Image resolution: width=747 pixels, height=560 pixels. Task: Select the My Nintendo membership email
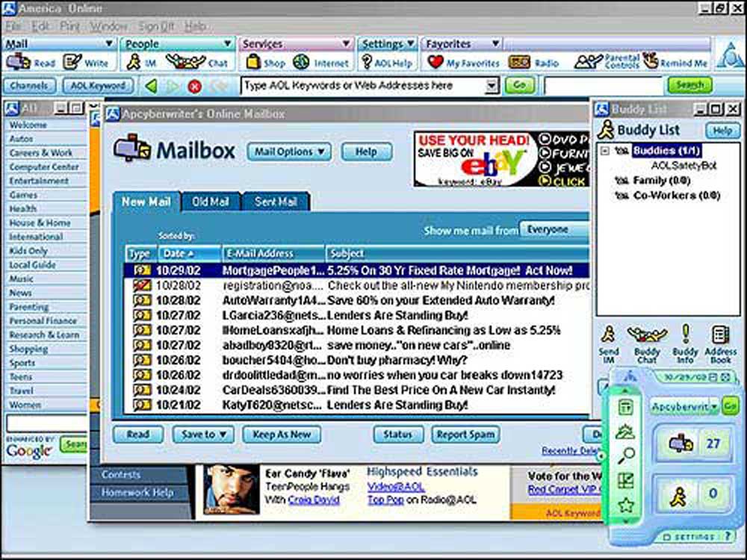pos(356,286)
